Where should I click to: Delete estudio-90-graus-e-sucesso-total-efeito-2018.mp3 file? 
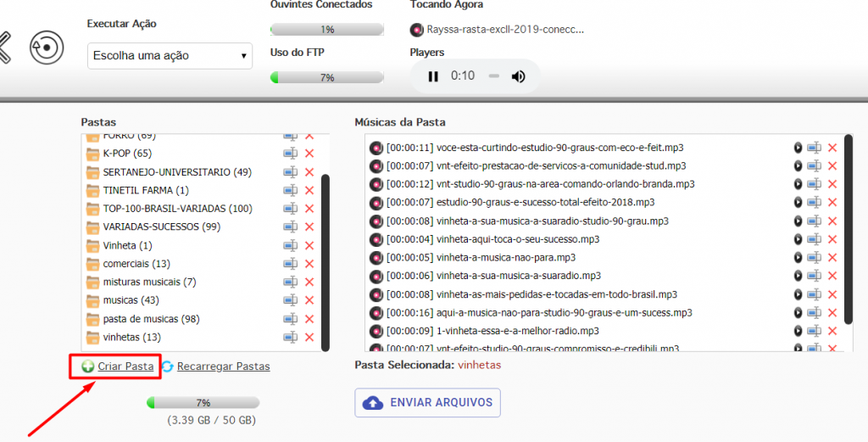click(x=832, y=202)
